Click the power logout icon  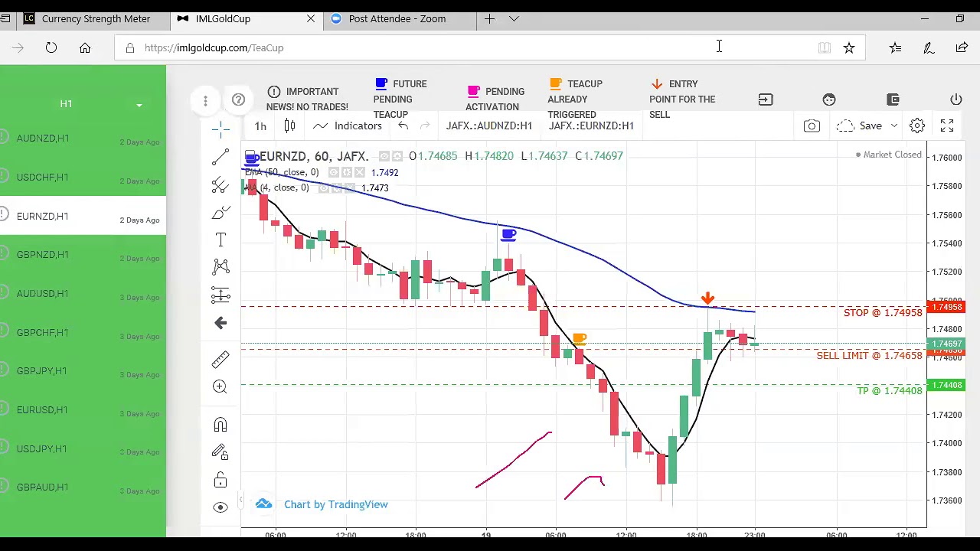(956, 99)
